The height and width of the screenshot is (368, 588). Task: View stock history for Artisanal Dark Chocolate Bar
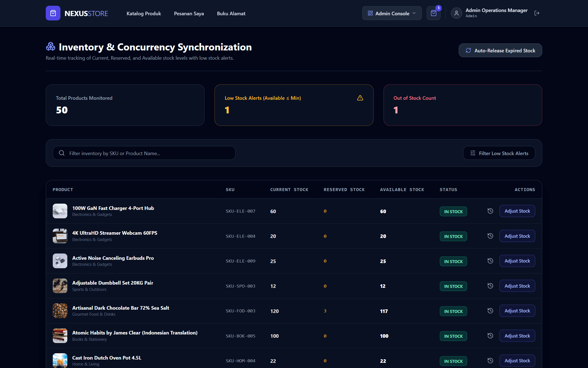pyautogui.click(x=490, y=311)
